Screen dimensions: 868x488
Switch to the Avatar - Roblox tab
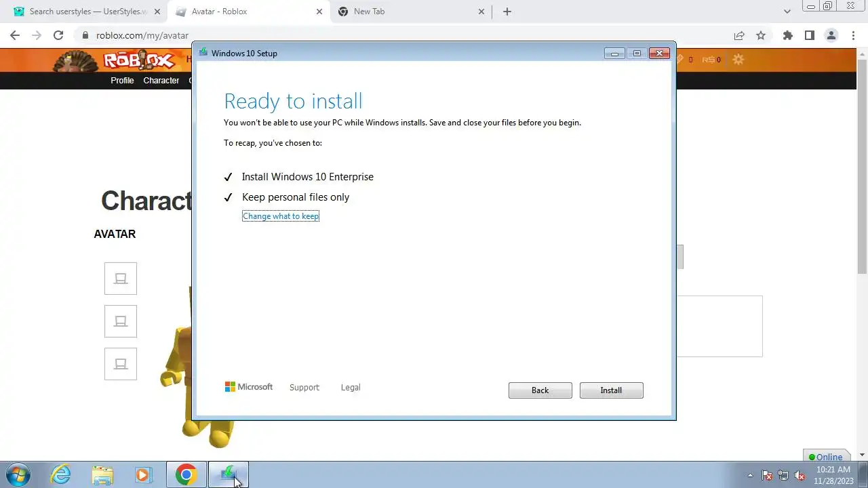[x=248, y=12]
